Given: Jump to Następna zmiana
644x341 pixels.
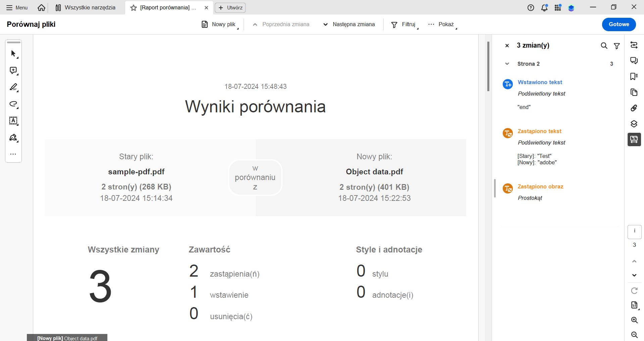Looking at the screenshot, I should pos(349,24).
